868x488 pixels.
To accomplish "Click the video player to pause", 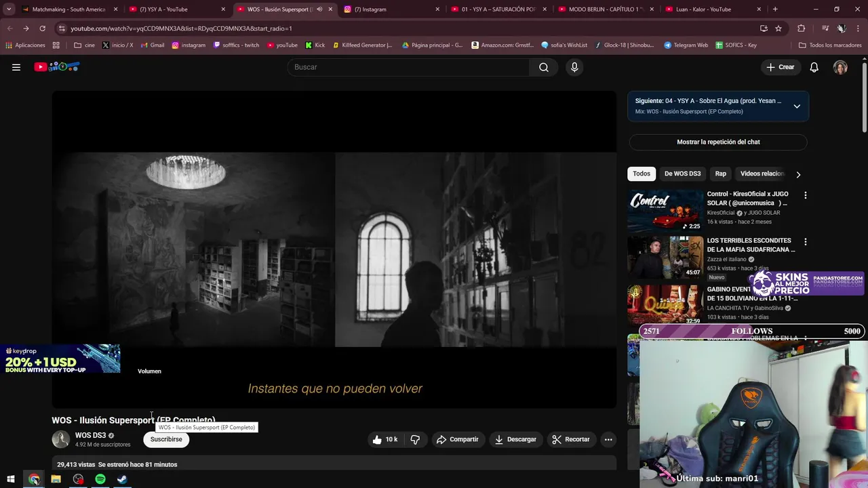I will tap(334, 249).
